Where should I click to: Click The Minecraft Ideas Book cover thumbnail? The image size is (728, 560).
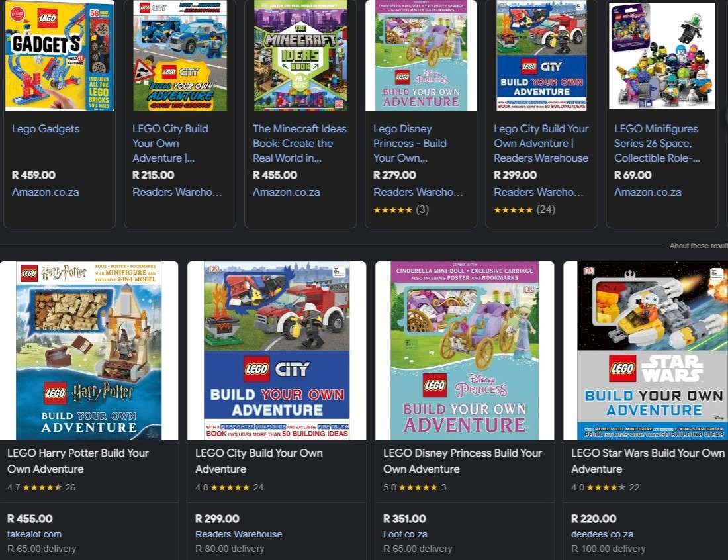(x=300, y=56)
